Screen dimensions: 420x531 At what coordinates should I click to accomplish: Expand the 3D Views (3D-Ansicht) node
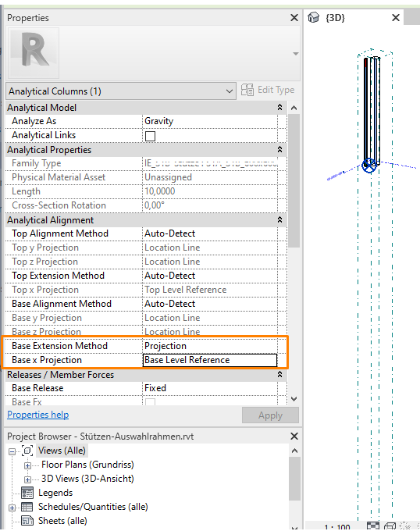(28, 479)
